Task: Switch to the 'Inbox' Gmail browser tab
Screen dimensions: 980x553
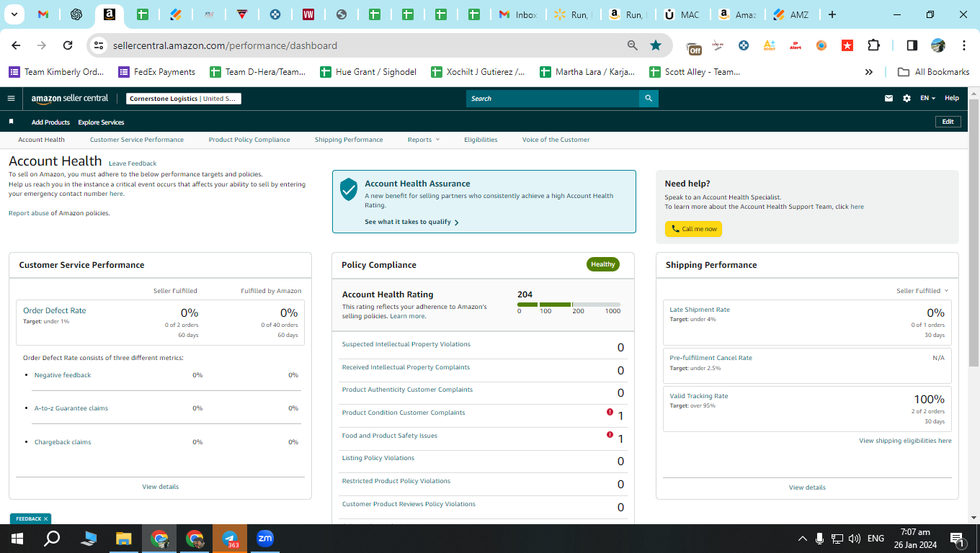Action: click(x=519, y=14)
